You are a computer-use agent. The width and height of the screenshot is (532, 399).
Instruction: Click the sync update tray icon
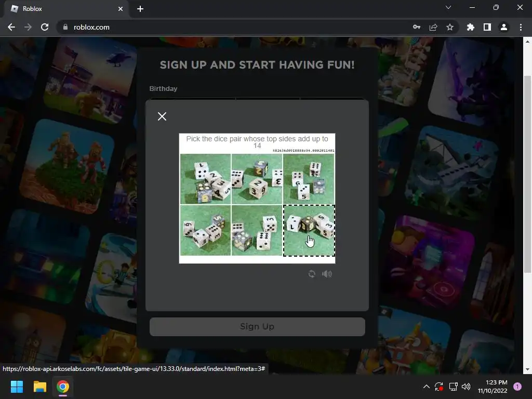tap(439, 387)
